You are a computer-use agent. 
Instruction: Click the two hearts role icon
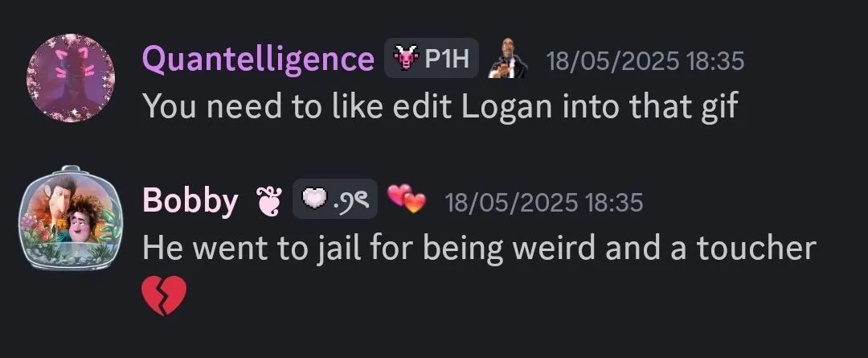coord(407,199)
